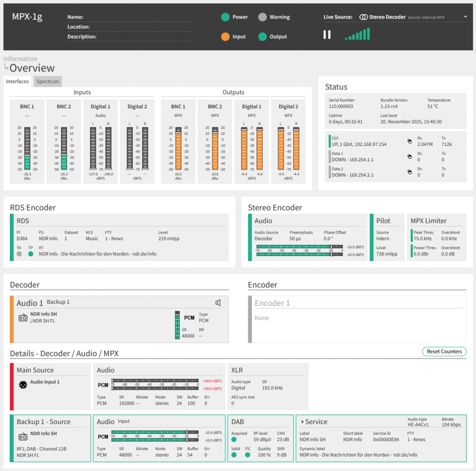The width and height of the screenshot is (476, 471).
Task: Copy the Data 2 IP address
Action: [410, 172]
